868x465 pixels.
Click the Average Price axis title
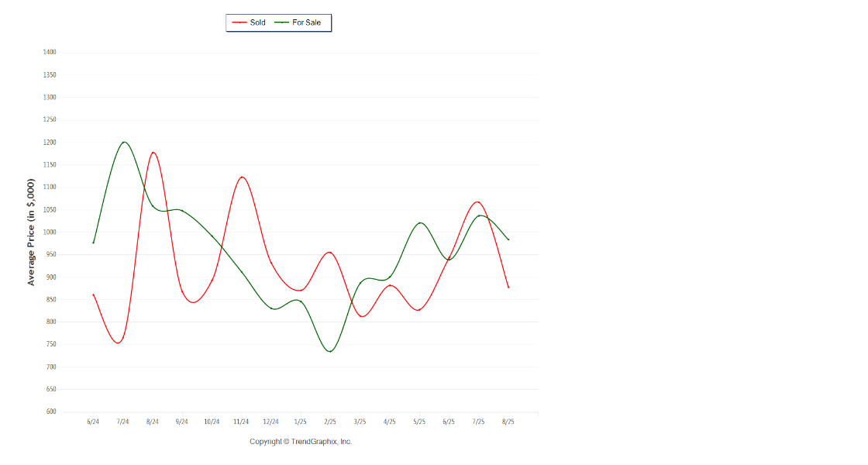pos(32,232)
